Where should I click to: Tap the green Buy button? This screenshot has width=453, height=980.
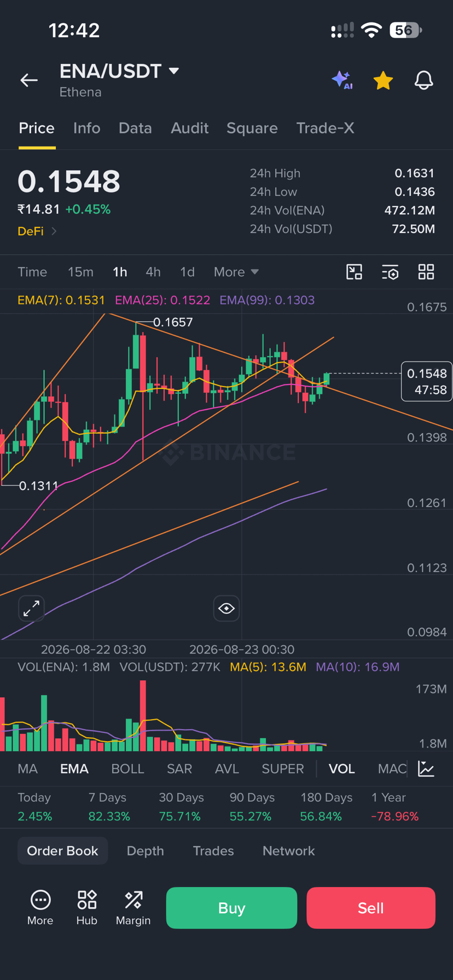point(231,908)
